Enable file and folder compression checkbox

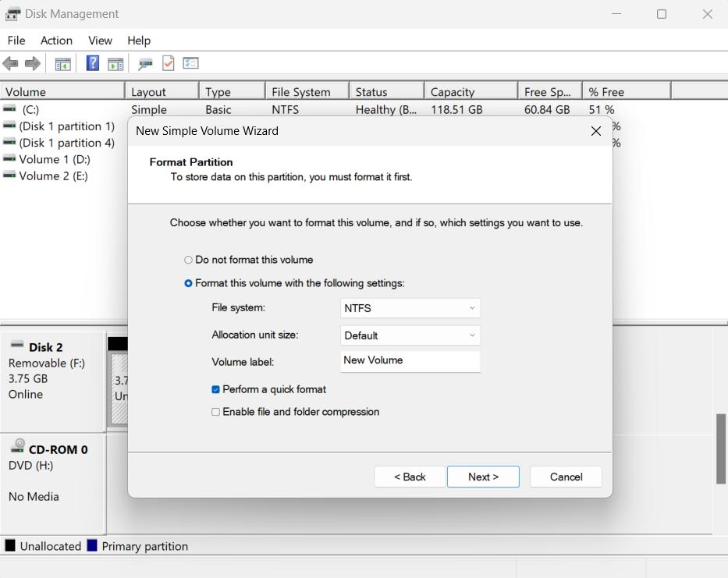[x=216, y=412]
